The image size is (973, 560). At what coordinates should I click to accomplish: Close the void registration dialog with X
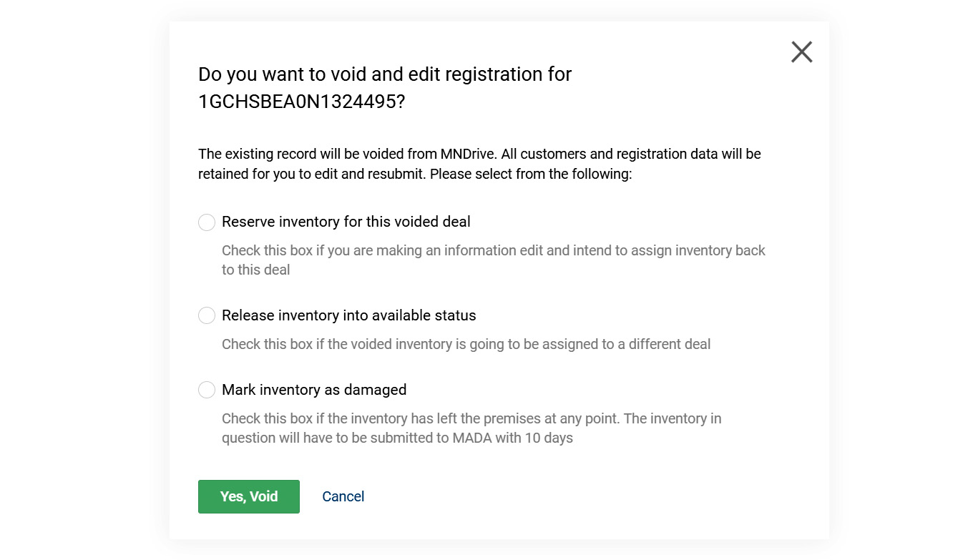(801, 51)
